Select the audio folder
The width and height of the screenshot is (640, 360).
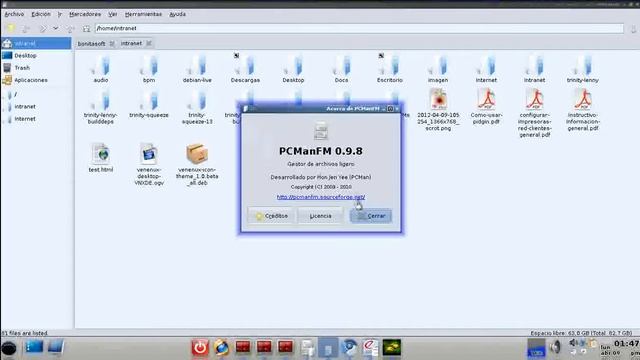point(101,69)
